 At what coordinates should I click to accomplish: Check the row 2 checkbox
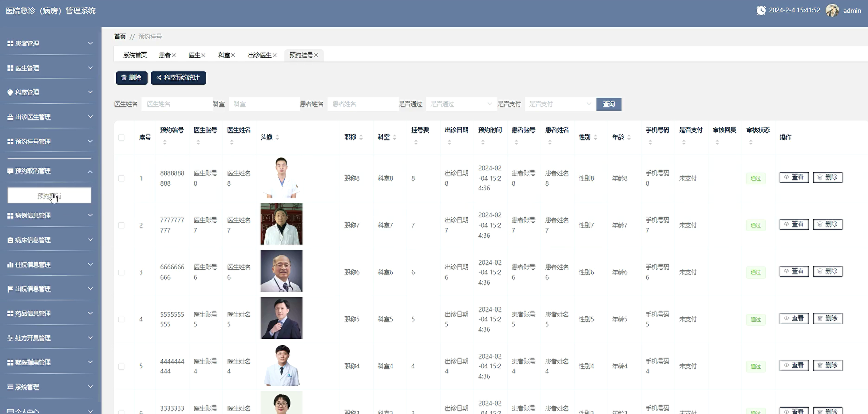pos(121,225)
